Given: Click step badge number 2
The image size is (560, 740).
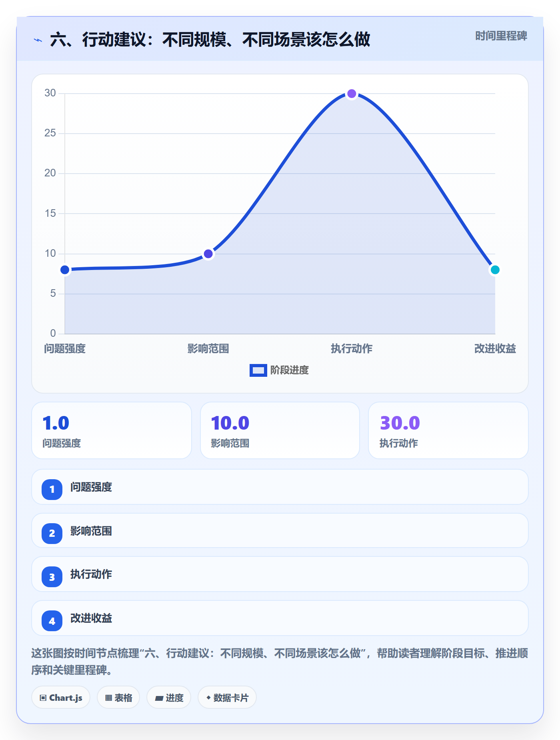Looking at the screenshot, I should click(x=52, y=533).
